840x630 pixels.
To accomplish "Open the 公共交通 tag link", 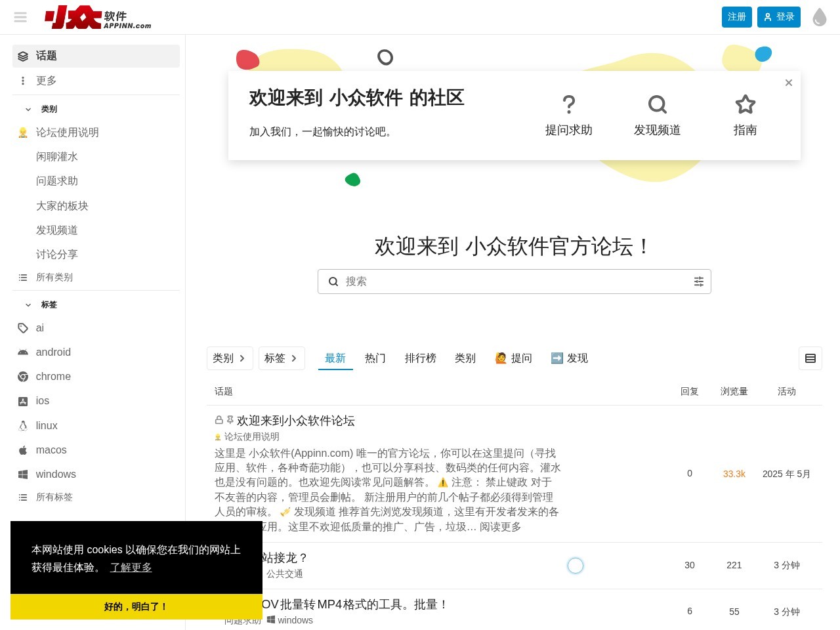I will pos(284,574).
